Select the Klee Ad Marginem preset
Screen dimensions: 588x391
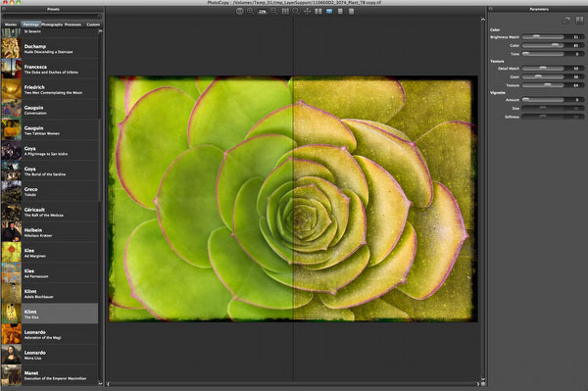pos(49,252)
